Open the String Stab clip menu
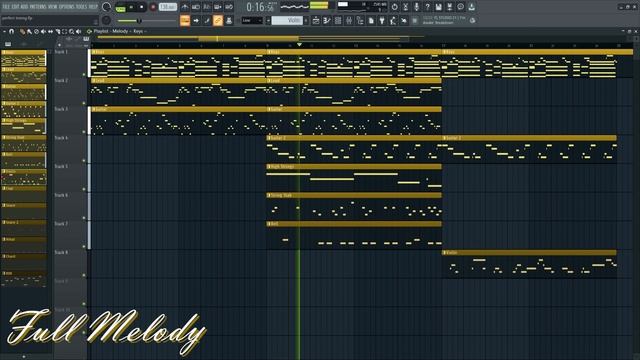This screenshot has width=640, height=360. click(x=269, y=195)
